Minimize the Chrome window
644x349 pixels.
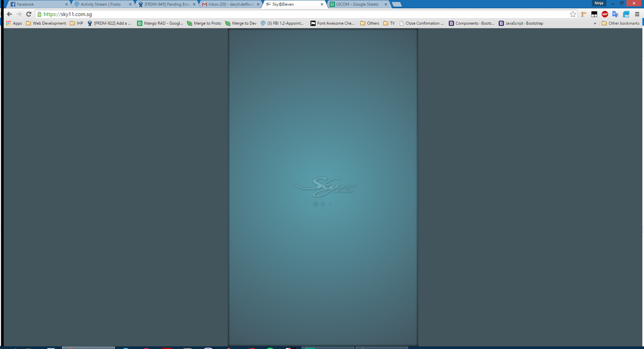(x=613, y=3)
